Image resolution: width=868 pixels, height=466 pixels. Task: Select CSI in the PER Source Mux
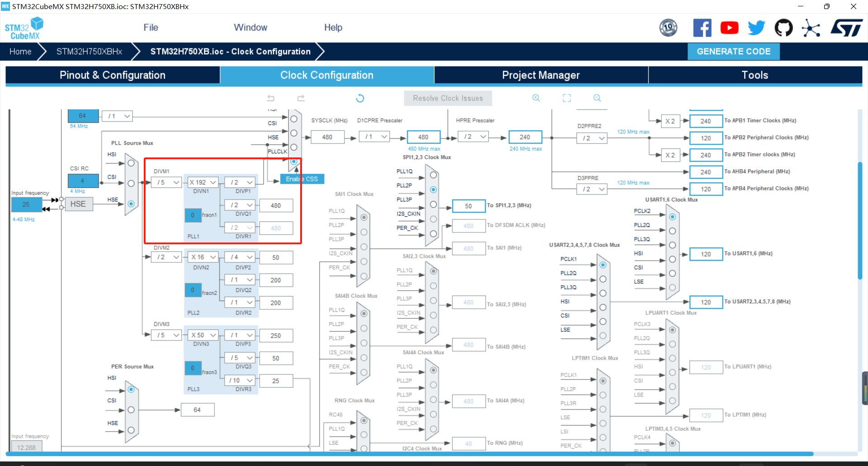[131, 410]
